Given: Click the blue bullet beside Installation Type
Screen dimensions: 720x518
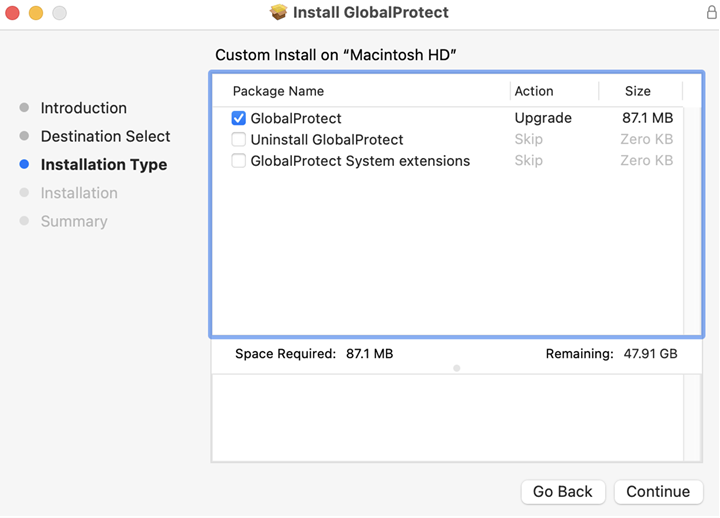Looking at the screenshot, I should (25, 165).
